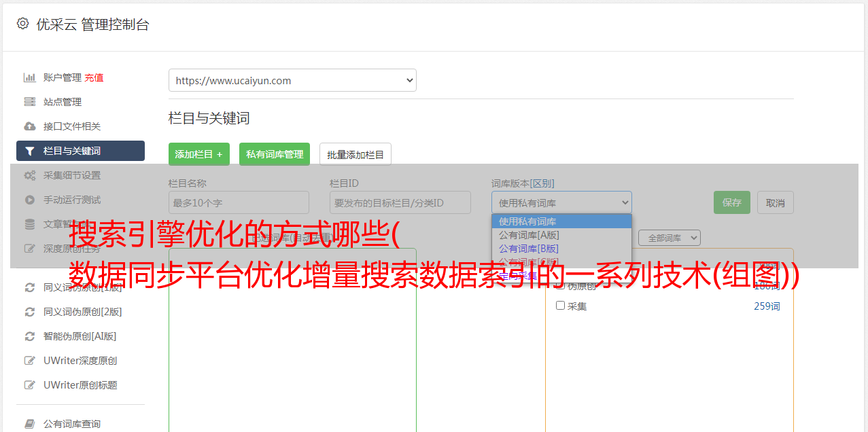This screenshot has height=432, width=868.
Task: Click the 接口文件相关 cloud upload icon
Action: (30, 126)
